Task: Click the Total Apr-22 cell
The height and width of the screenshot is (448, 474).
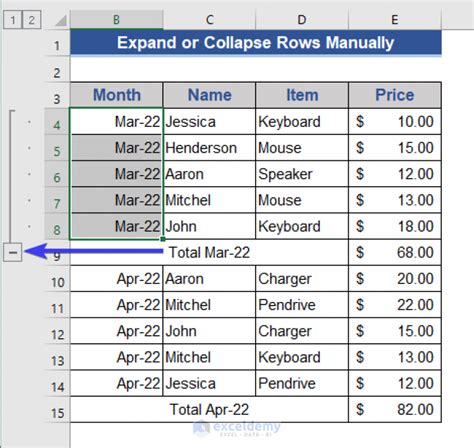Action: (x=209, y=409)
